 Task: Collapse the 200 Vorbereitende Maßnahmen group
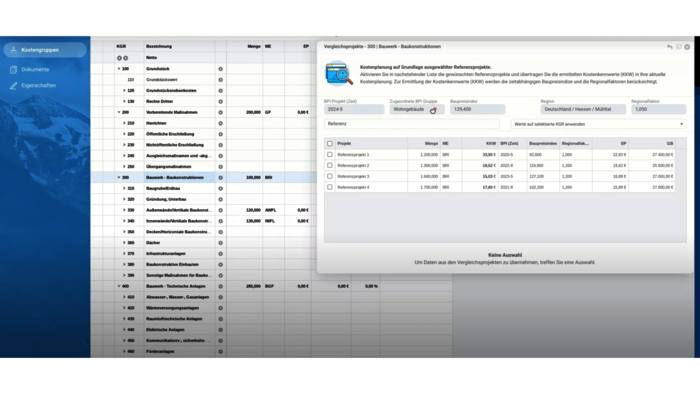coord(119,112)
